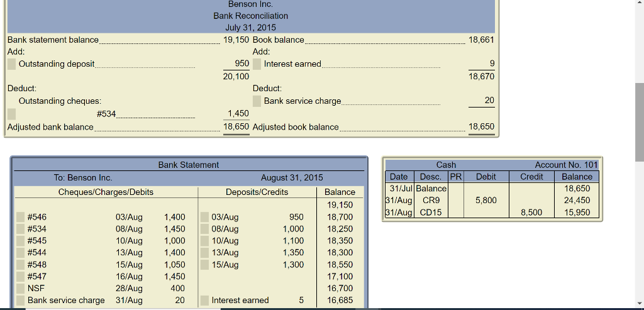
Task: Click the 20,100 subtotal in reconciliation
Action: click(x=236, y=76)
